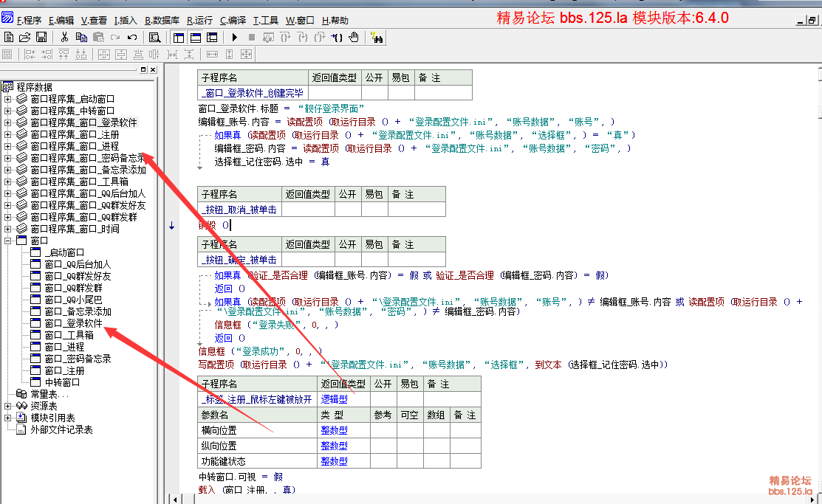Collapse the 窗口 folder node

pyautogui.click(x=8, y=241)
